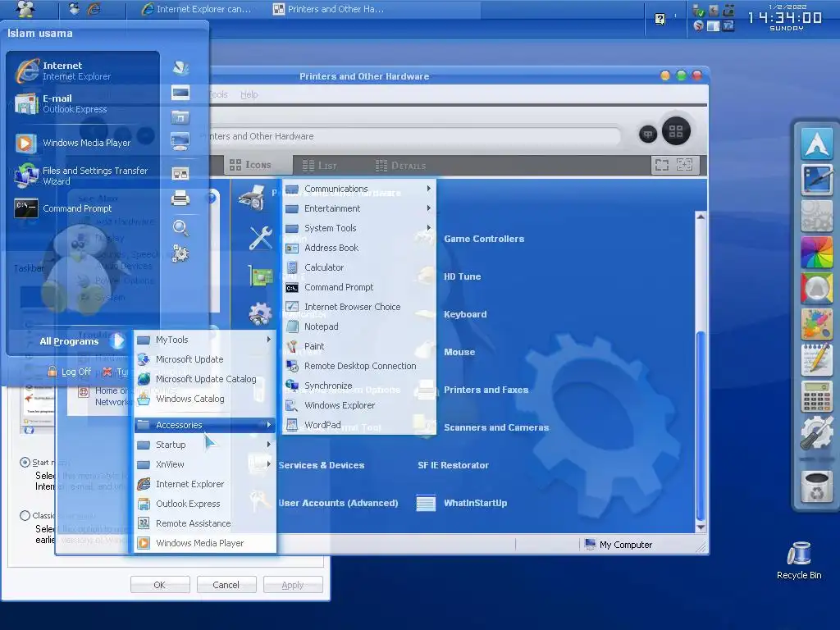This screenshot has width=840, height=630.
Task: Click the paint palette icon in the dock
Action: [816, 323]
